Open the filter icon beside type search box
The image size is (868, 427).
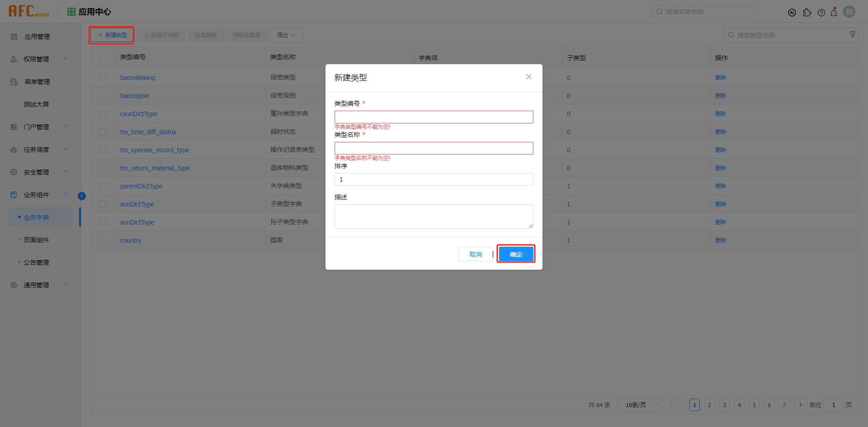(x=853, y=34)
